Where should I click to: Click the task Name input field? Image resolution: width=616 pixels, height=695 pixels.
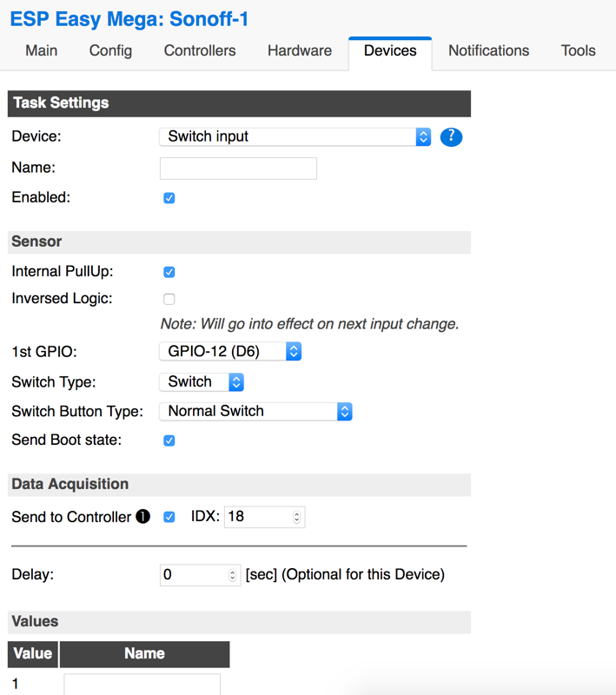click(238, 169)
